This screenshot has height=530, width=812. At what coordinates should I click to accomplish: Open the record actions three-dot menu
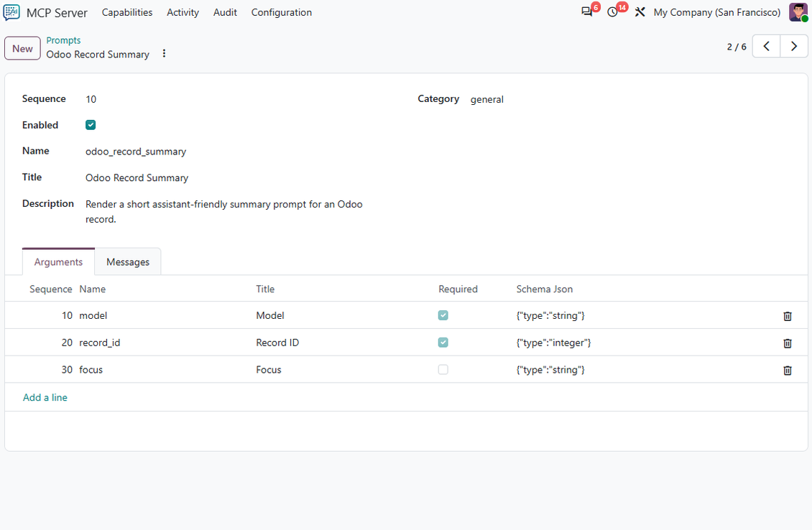pos(164,53)
